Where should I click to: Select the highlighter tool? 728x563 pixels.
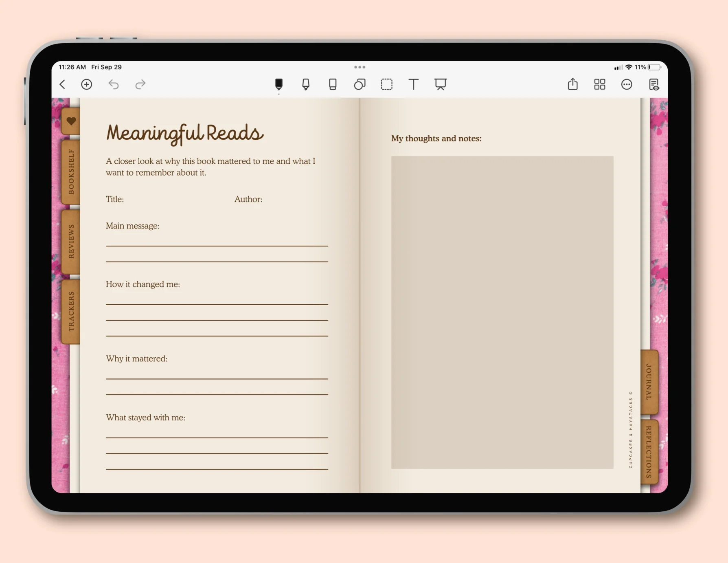tap(306, 84)
